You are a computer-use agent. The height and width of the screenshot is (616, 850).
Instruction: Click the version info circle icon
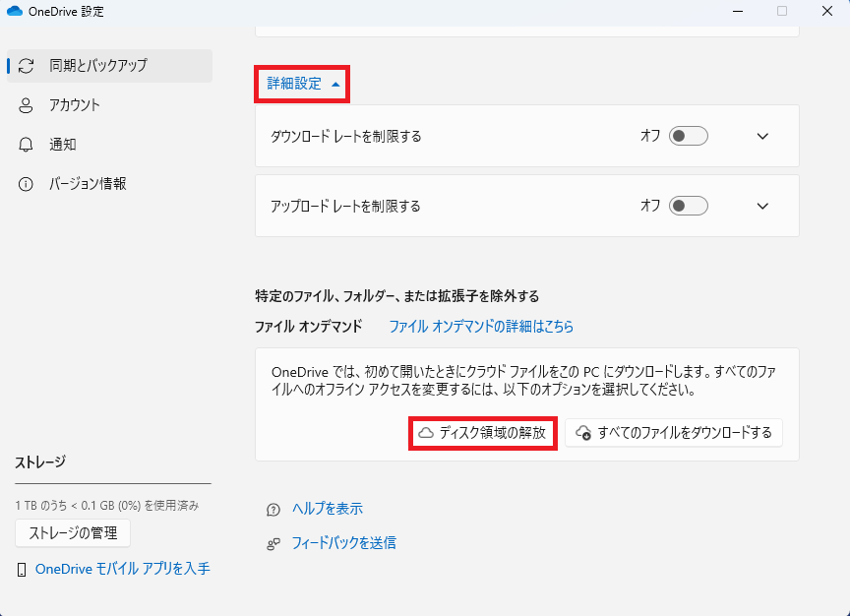tap(27, 184)
